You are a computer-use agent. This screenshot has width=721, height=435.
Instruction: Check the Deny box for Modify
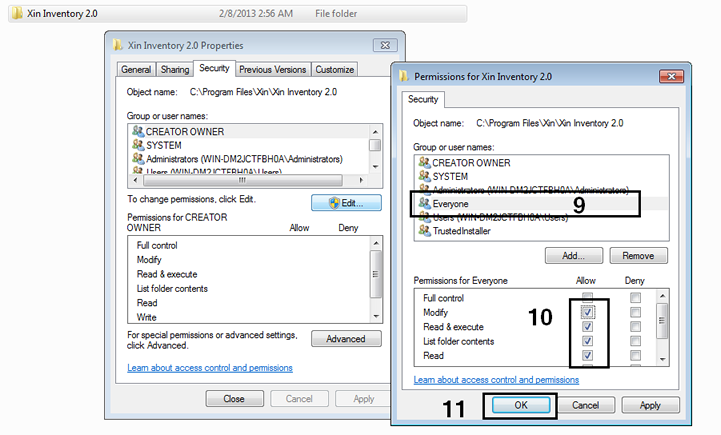[x=635, y=312]
